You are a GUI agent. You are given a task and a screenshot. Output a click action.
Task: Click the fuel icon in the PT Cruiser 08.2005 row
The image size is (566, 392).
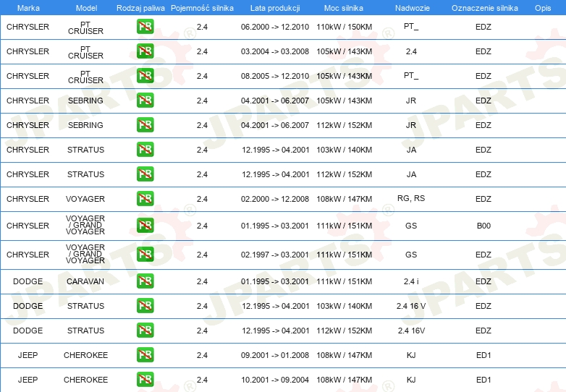tap(145, 76)
